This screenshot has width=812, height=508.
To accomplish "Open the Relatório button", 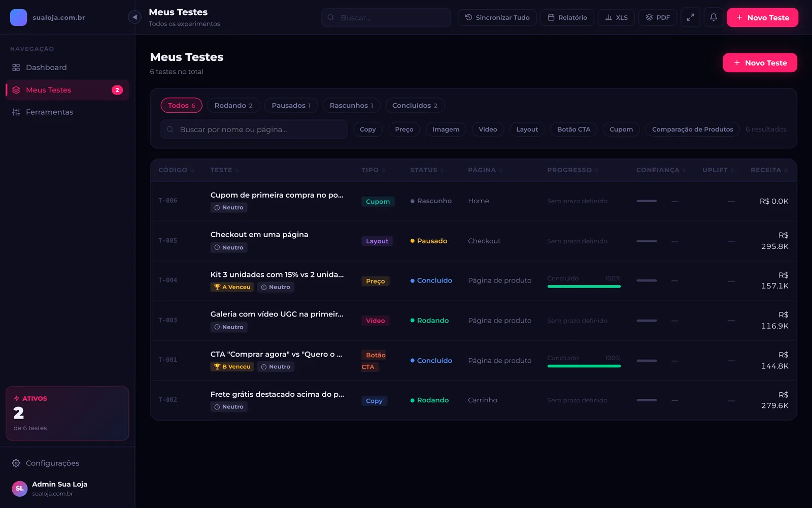I will tap(567, 17).
